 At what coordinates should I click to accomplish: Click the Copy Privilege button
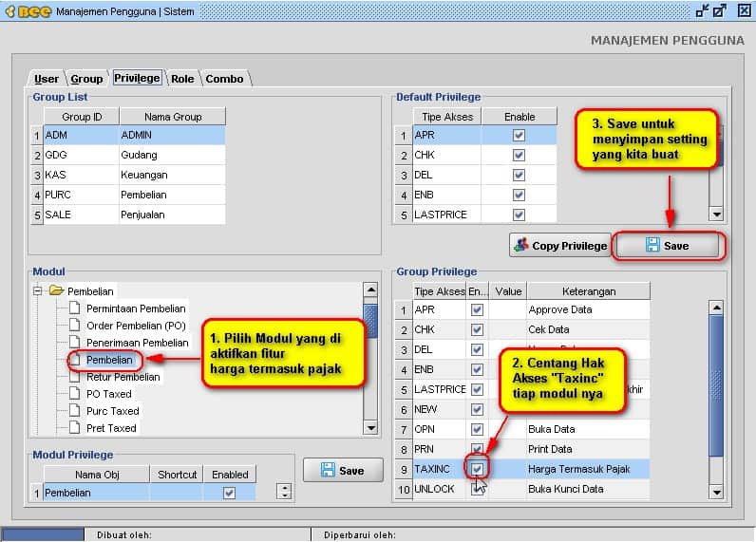(559, 246)
